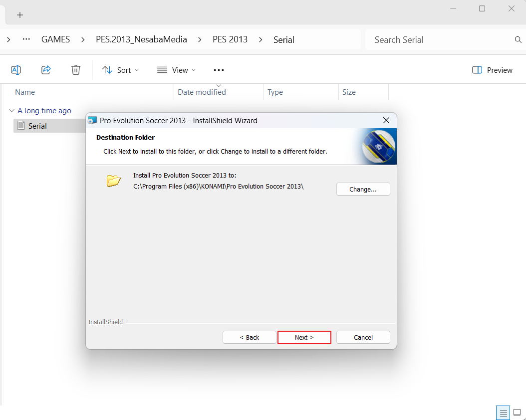Expand chevron between PES 2013 and Serial
Viewport: 526px width, 420px height.
pyautogui.click(x=261, y=40)
